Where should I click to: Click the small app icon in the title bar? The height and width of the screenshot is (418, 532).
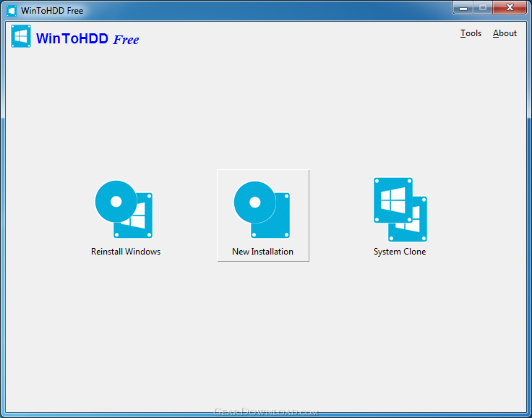[12, 11]
